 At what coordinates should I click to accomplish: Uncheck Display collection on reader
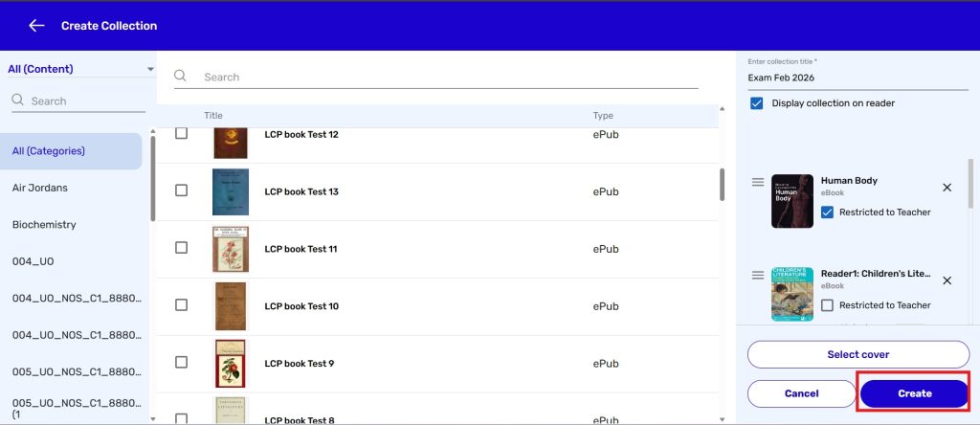click(x=757, y=103)
